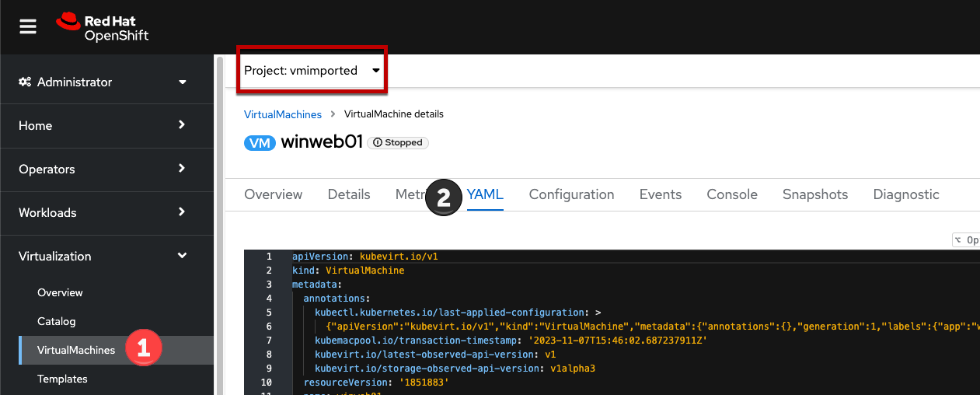Switch to the Configuration tab

[572, 194]
